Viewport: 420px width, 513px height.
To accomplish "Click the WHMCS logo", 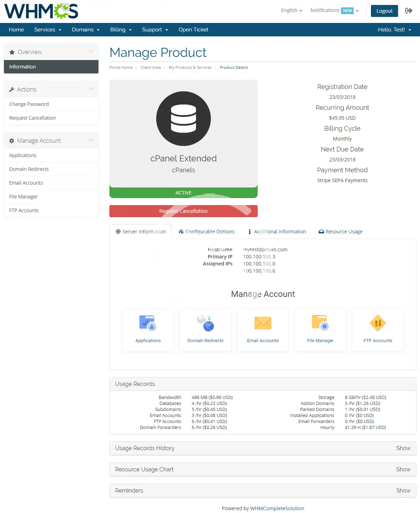I will [41, 11].
